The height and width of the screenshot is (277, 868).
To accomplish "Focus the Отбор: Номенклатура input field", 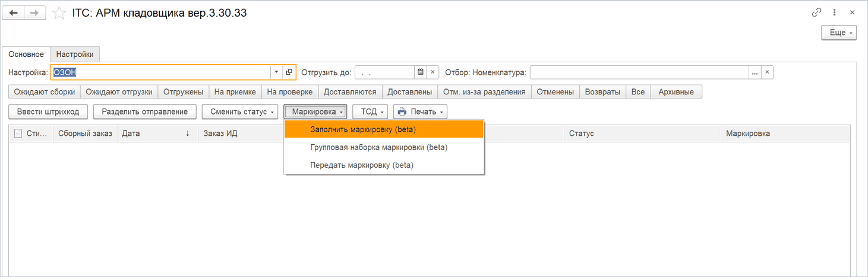I will [639, 72].
